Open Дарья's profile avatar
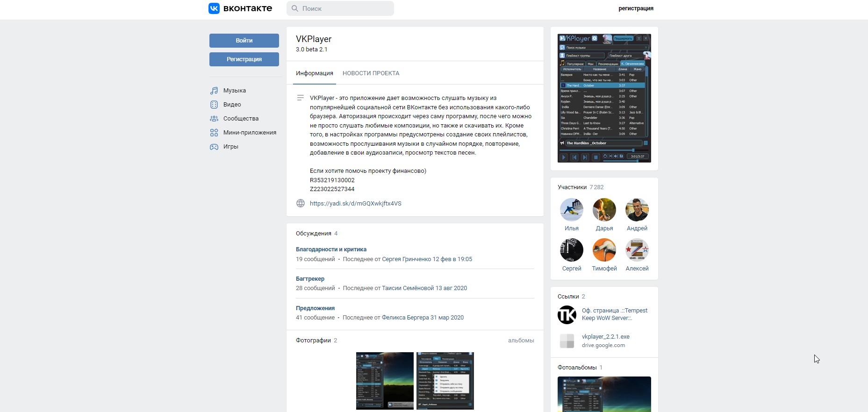This screenshot has width=868, height=412. coord(604,210)
